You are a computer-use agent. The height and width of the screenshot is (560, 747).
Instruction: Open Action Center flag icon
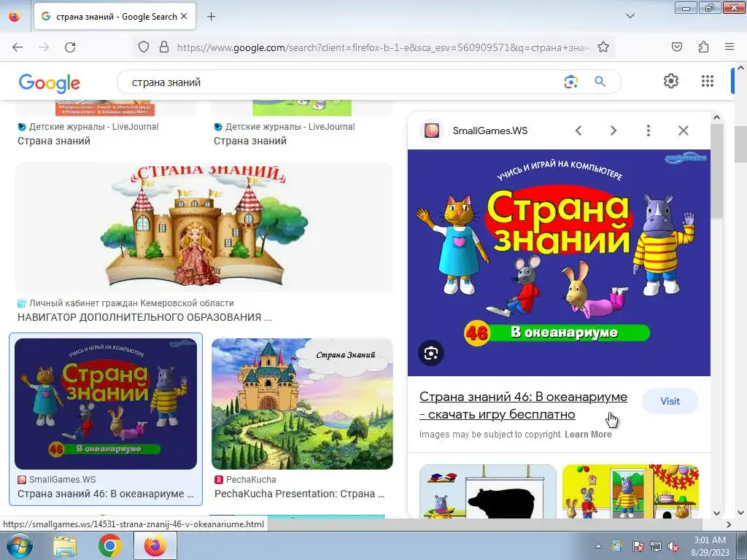coord(638,546)
